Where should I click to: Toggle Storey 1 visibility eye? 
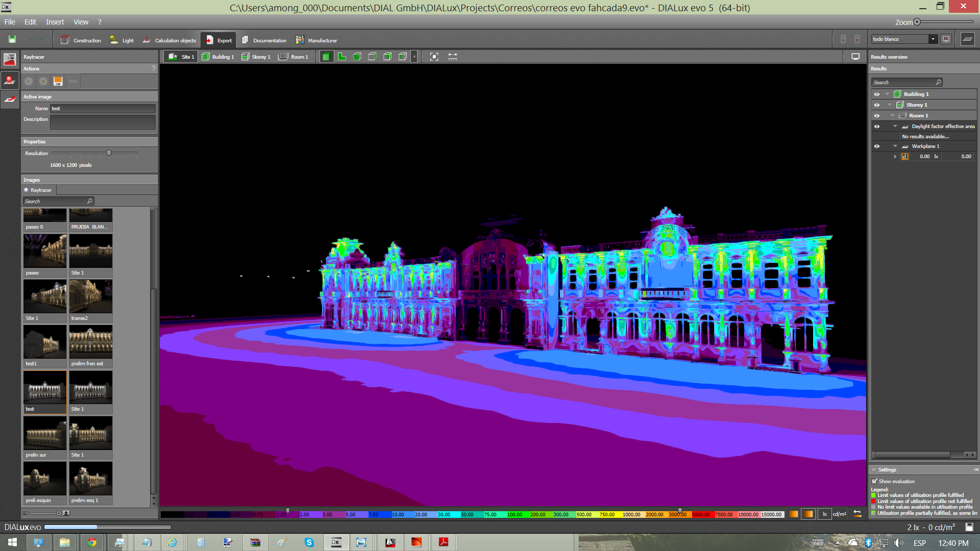[877, 105]
